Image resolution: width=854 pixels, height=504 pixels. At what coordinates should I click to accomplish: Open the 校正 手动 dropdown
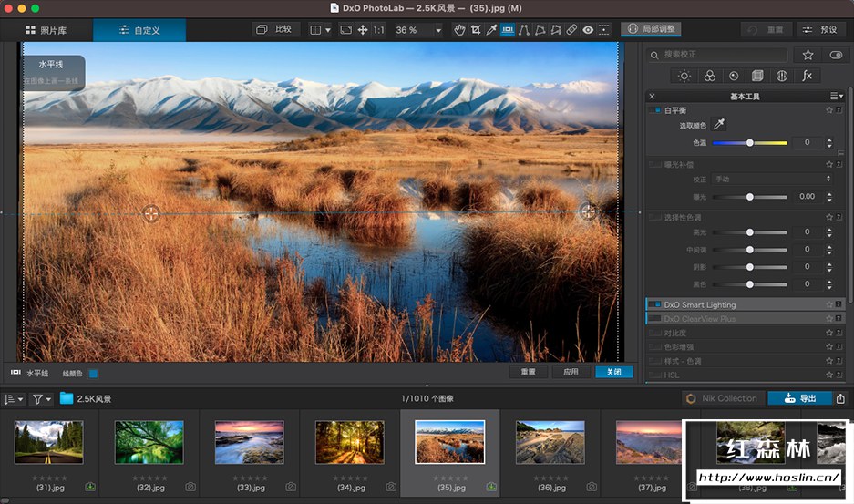coord(773,179)
